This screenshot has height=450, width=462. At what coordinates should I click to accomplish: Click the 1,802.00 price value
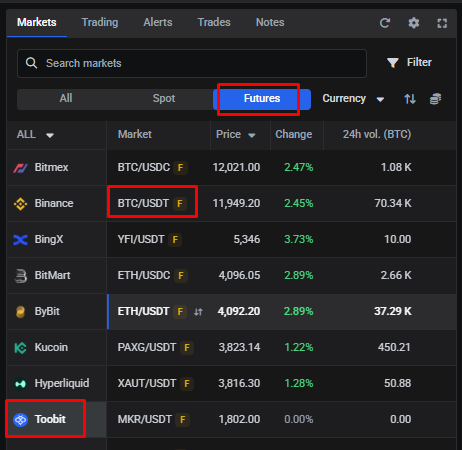click(239, 419)
